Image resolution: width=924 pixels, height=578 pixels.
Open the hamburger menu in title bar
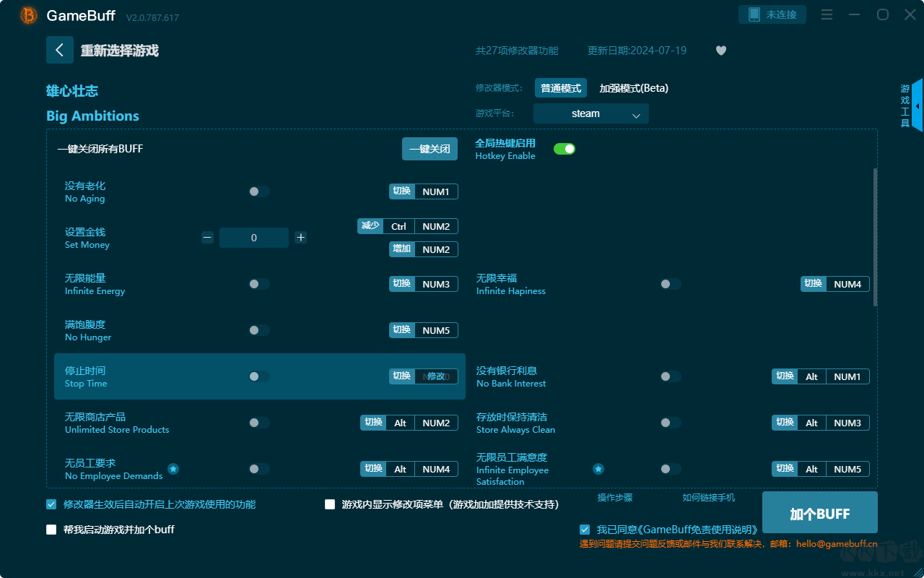tap(827, 14)
